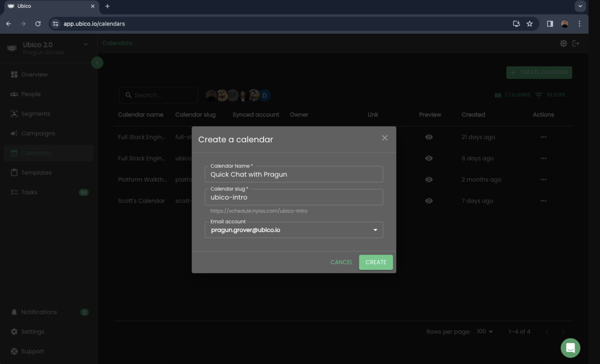
Task: Open a new browser tab
Action: pyautogui.click(x=107, y=6)
